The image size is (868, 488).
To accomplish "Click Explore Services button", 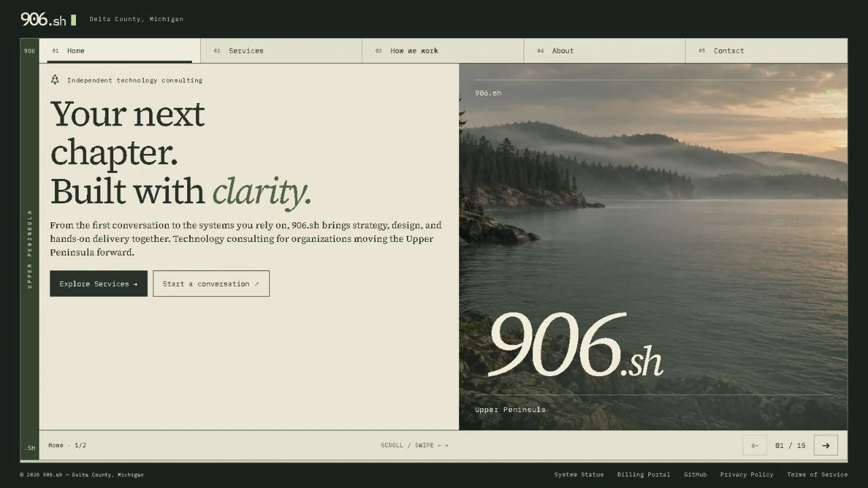I will (98, 284).
